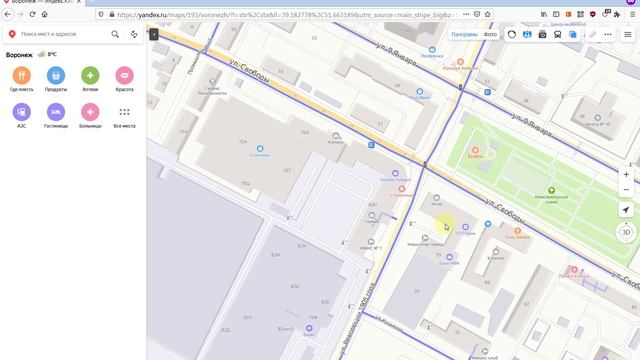Click the search magnifier icon
The width and height of the screenshot is (640, 360).
115,34
